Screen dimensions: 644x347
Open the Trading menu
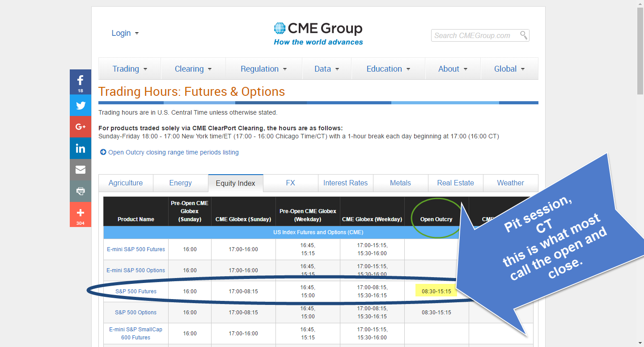click(x=130, y=69)
